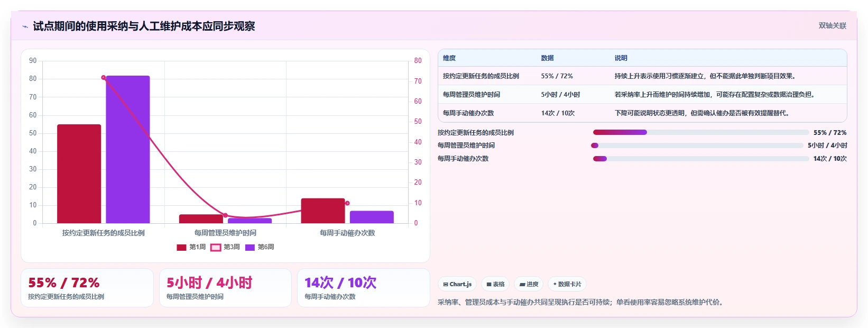Click the 每周手动催办次数 progress bar
868x328 pixels.
click(701, 159)
